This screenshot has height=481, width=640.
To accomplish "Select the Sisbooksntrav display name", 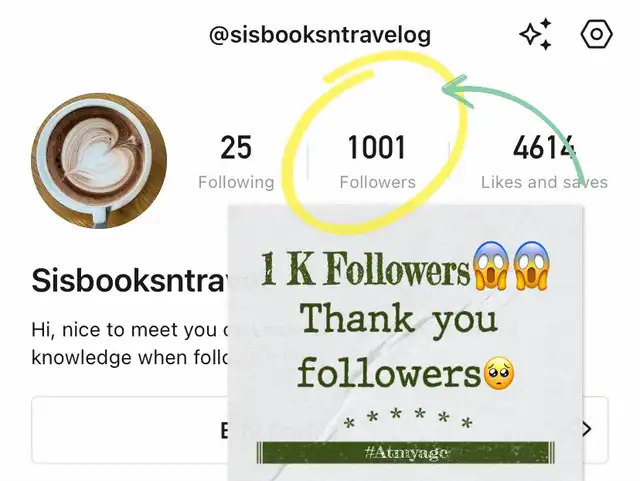I will point(130,281).
